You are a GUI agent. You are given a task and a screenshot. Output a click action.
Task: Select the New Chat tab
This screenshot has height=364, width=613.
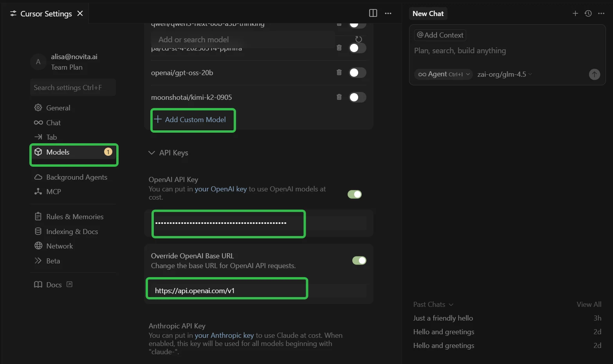coord(428,13)
